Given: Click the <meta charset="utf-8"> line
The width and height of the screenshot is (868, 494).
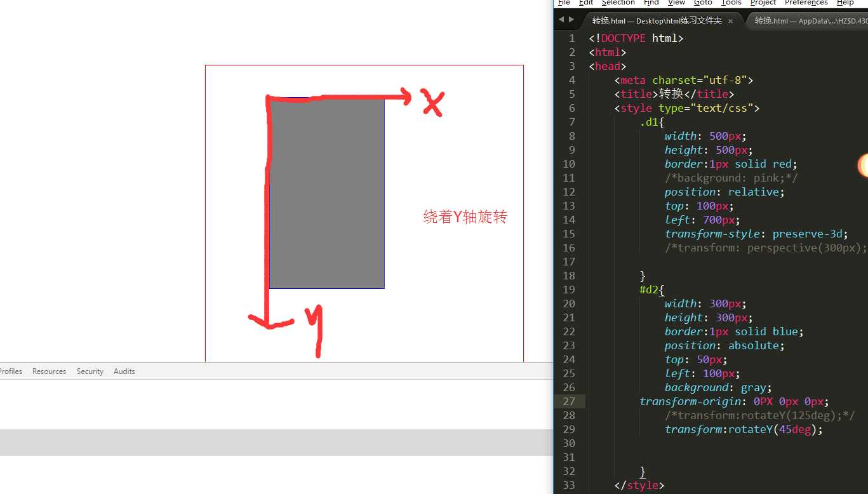Looking at the screenshot, I should click(684, 80).
